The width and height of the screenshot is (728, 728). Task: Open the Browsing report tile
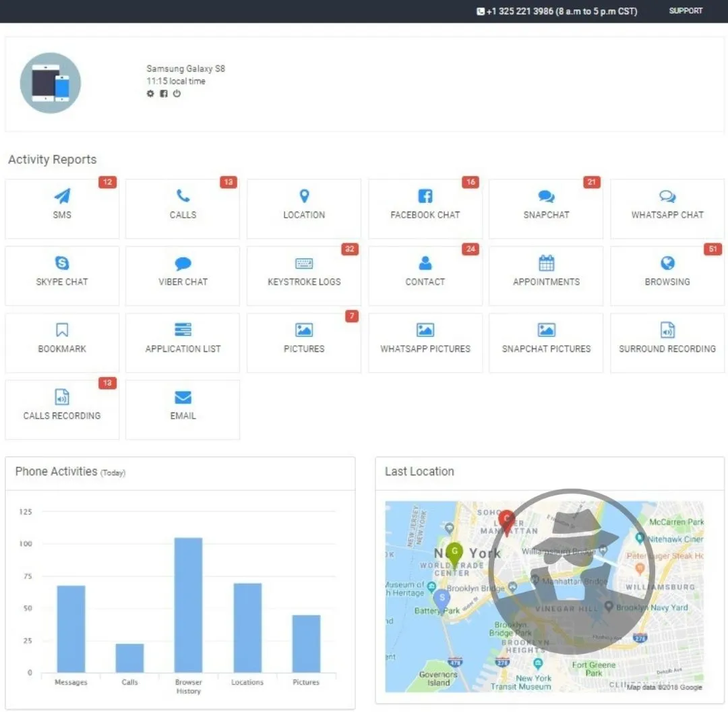pyautogui.click(x=667, y=276)
